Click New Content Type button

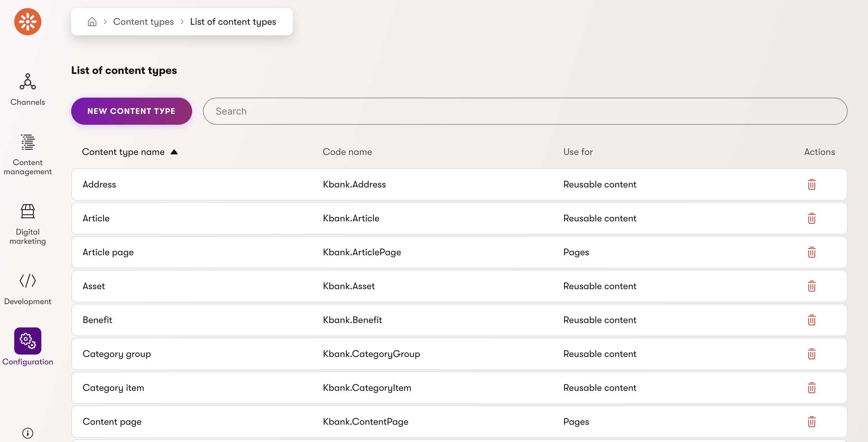131,111
